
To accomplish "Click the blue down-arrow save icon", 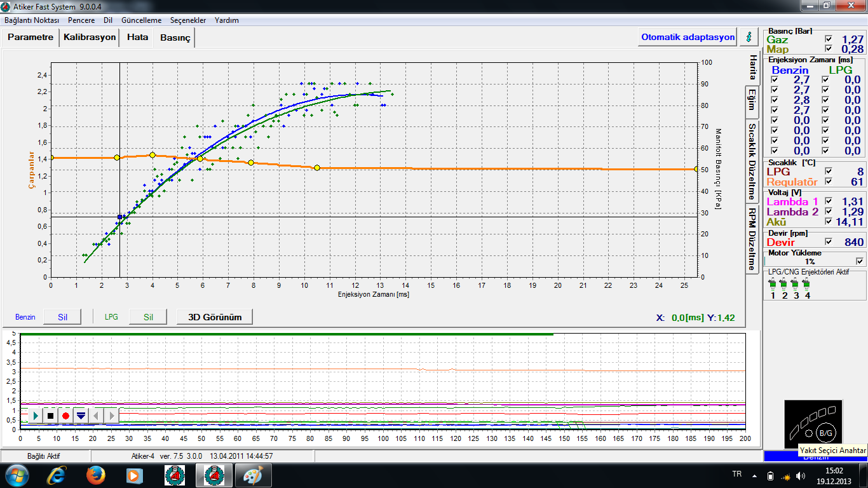I will 81,416.
